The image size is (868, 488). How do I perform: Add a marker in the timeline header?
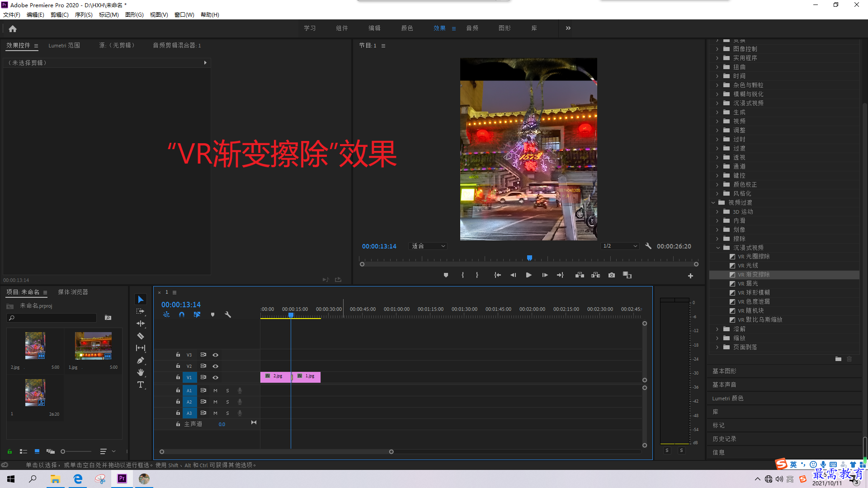[x=212, y=314]
